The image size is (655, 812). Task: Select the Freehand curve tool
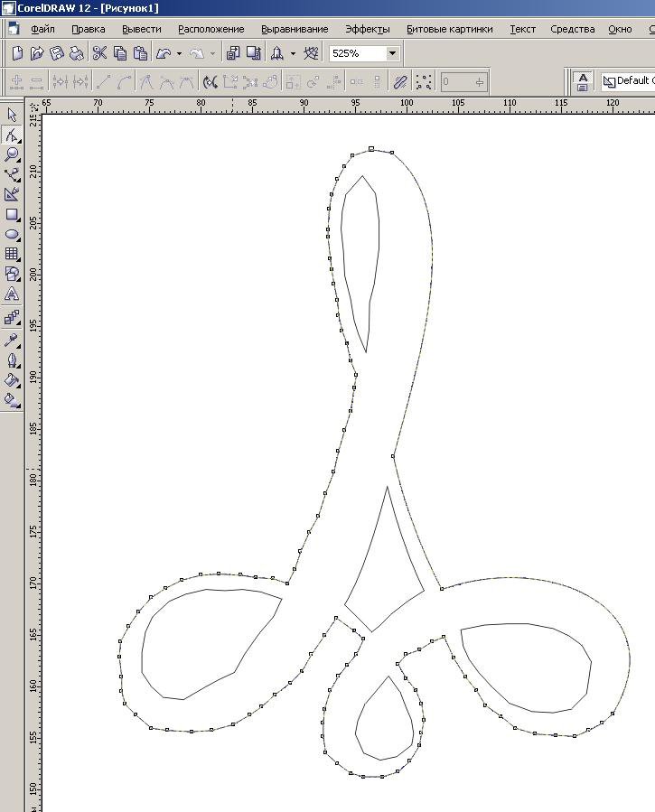pos(12,174)
